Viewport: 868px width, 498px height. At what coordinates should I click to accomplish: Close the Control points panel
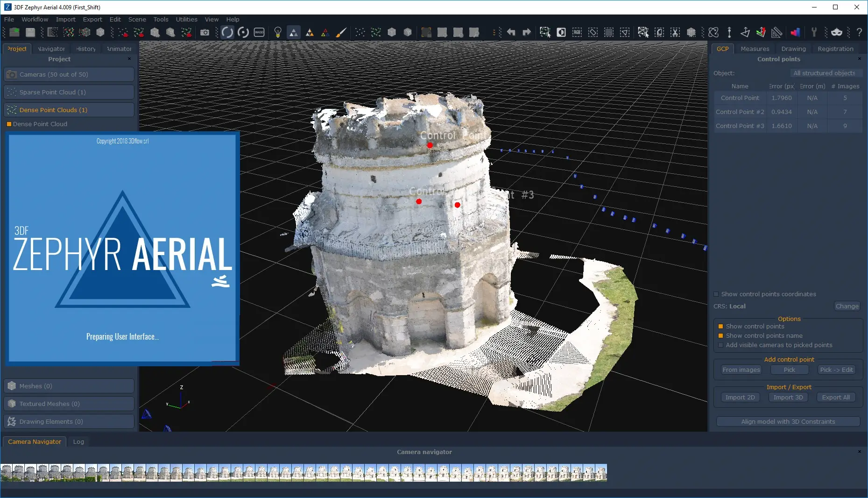click(859, 59)
